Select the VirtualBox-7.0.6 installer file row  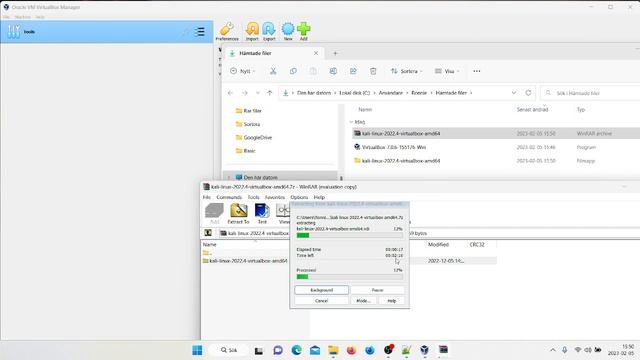(x=496, y=147)
